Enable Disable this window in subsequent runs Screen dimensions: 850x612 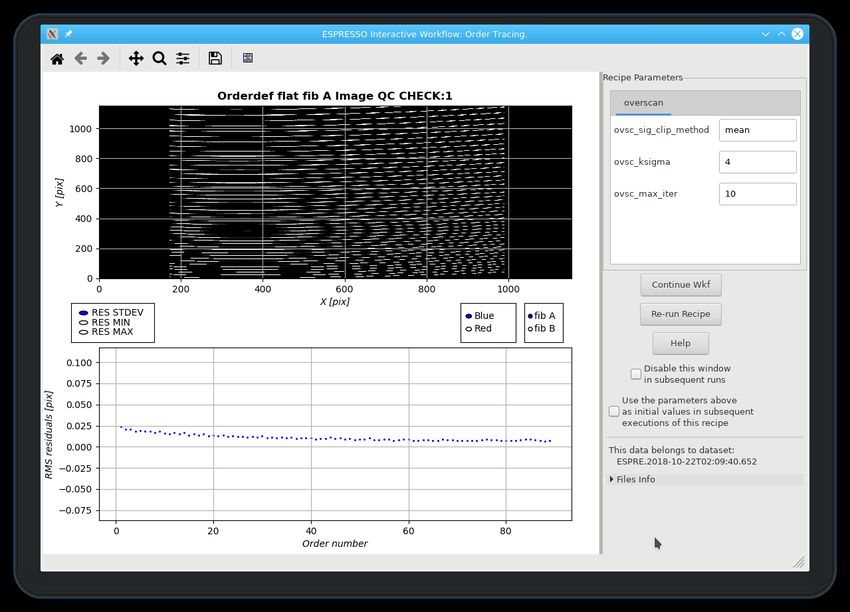tap(636, 374)
